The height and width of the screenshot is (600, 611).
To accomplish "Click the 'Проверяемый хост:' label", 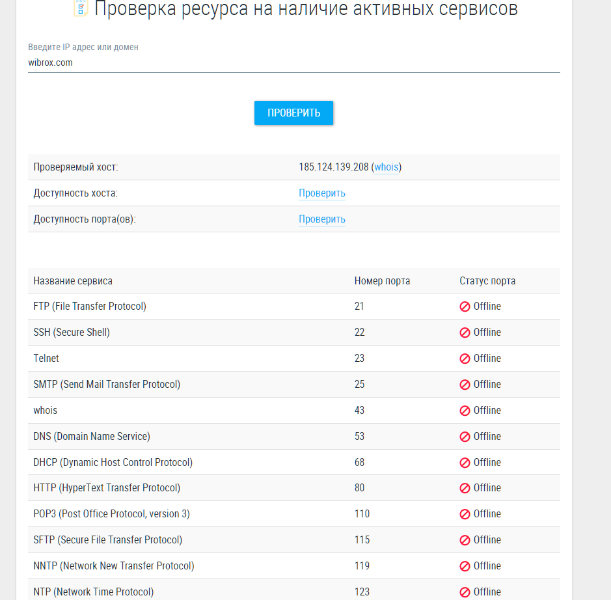I will (76, 167).
